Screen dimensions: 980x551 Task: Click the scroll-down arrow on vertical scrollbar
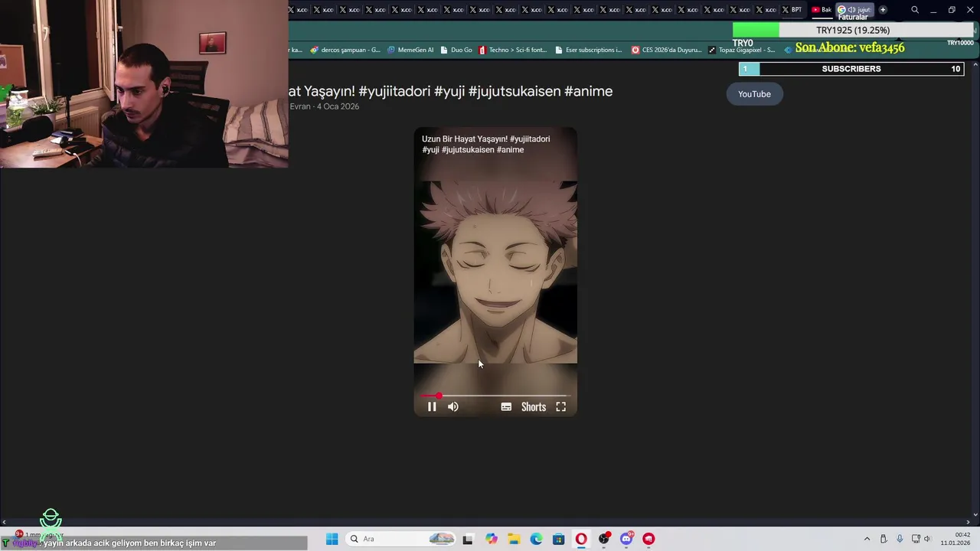[x=975, y=514]
